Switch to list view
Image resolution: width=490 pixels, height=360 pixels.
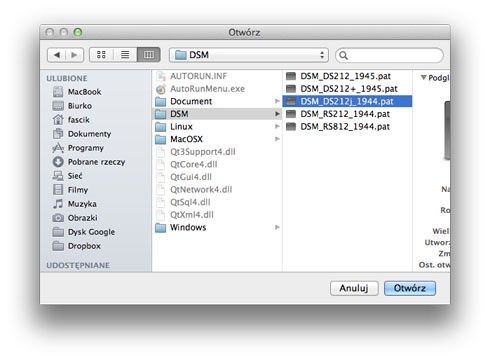tap(125, 55)
